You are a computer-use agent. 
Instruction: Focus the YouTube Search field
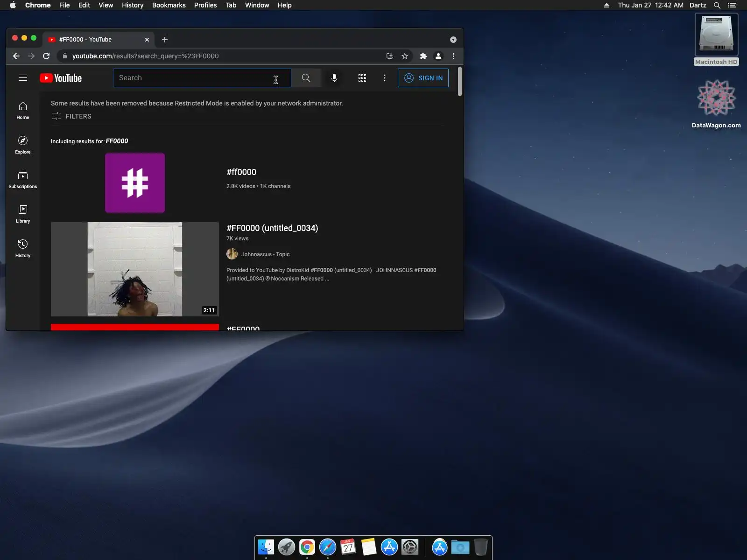pyautogui.click(x=202, y=78)
